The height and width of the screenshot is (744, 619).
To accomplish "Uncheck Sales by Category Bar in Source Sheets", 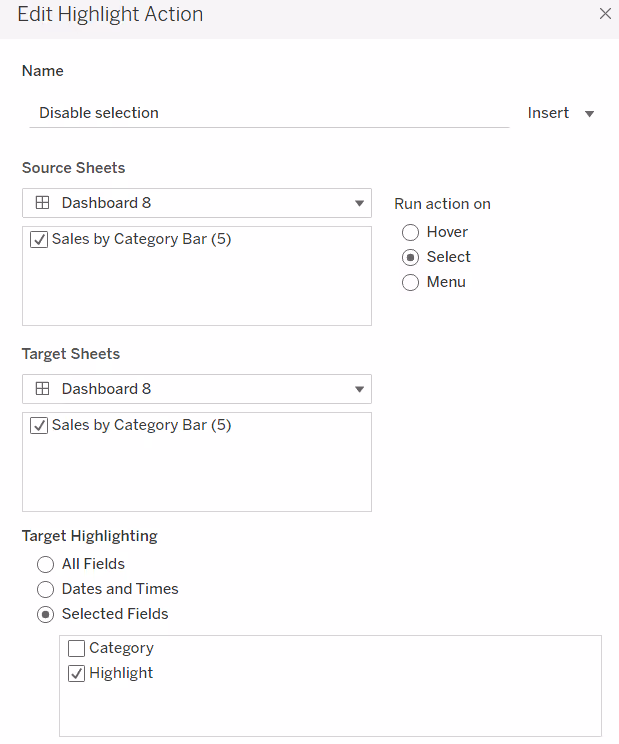I will (40, 240).
